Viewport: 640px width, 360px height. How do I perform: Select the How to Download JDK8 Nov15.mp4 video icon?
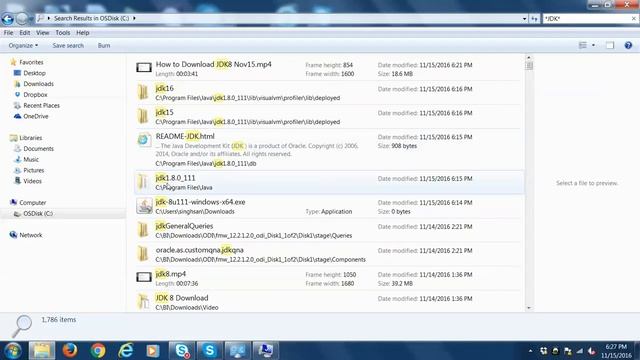tap(144, 68)
